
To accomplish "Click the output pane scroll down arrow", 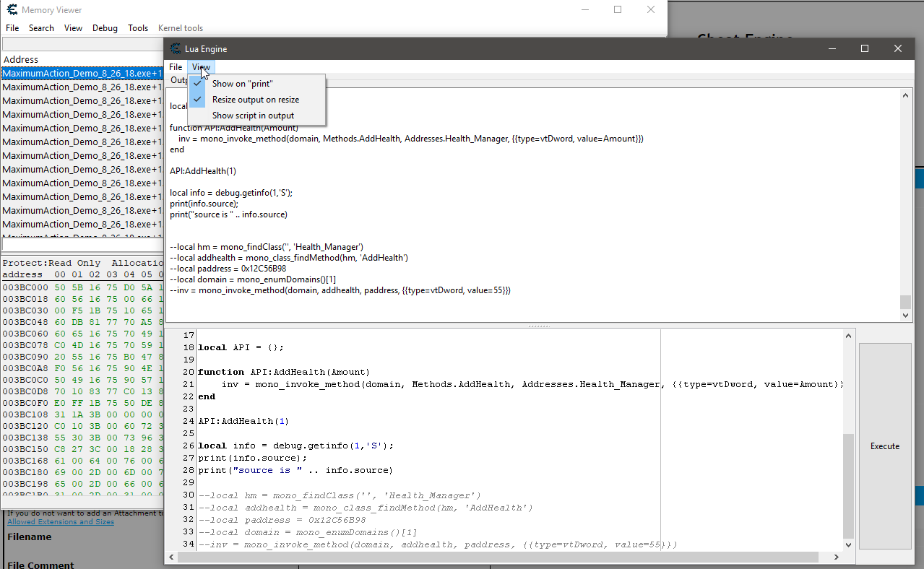I will click(x=906, y=316).
